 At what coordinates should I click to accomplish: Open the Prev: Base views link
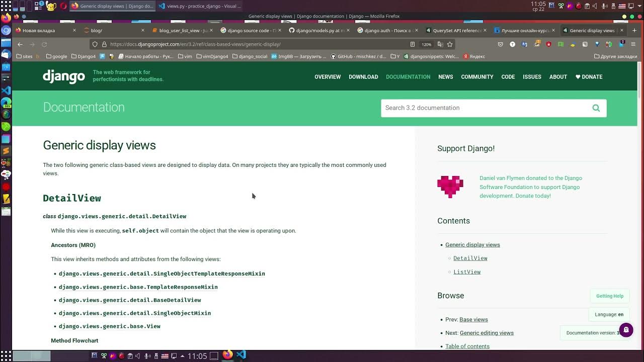click(473, 320)
